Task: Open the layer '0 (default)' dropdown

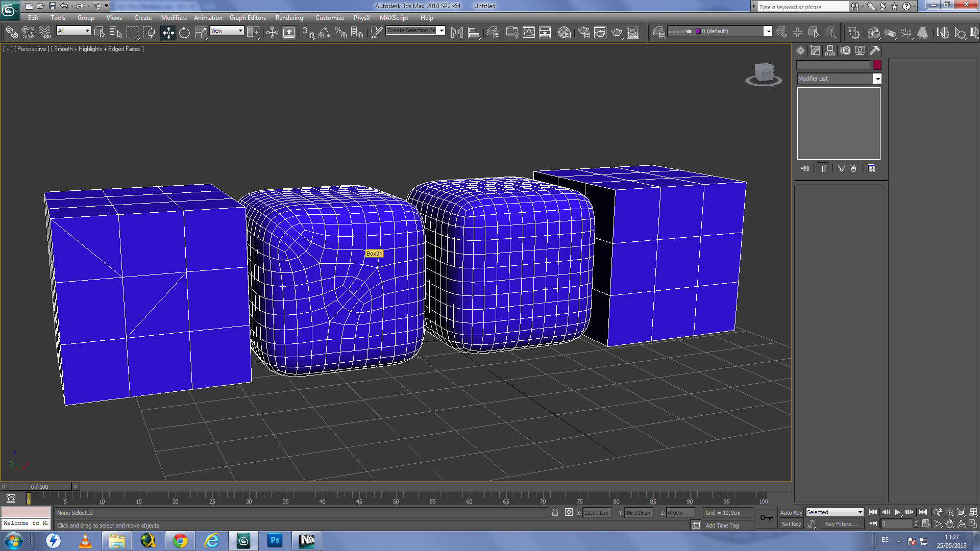Action: coord(767,32)
